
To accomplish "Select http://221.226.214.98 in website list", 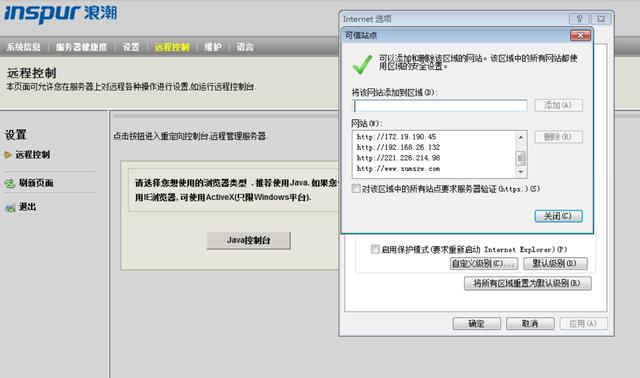I will 398,158.
